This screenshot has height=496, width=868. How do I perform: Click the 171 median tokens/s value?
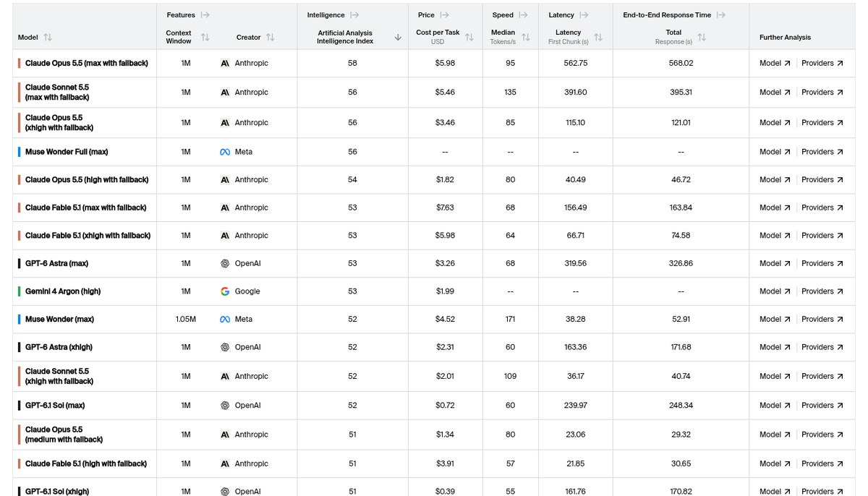point(511,319)
